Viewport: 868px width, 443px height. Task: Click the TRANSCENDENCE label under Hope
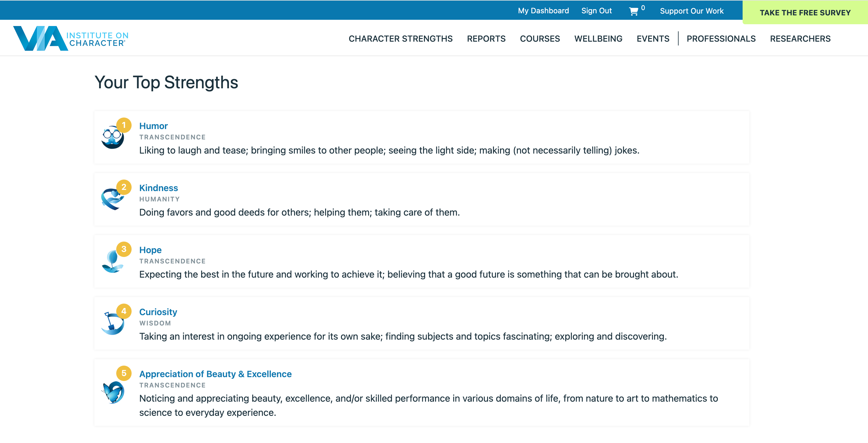(x=172, y=261)
